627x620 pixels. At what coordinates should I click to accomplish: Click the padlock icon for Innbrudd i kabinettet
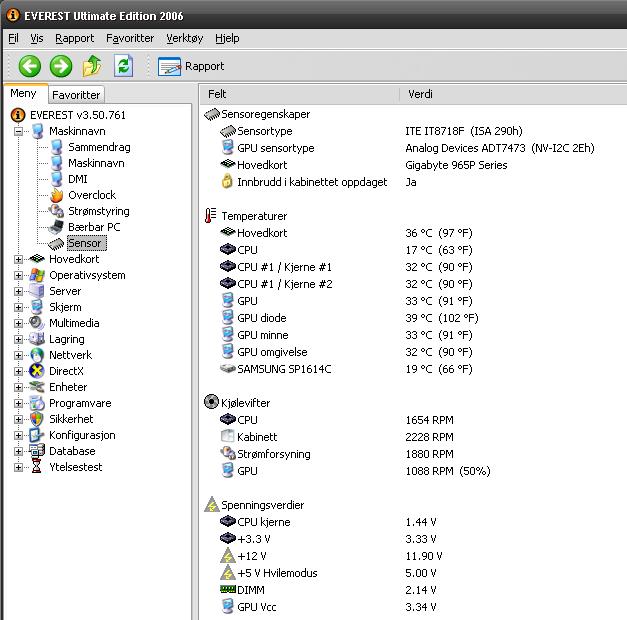point(227,182)
